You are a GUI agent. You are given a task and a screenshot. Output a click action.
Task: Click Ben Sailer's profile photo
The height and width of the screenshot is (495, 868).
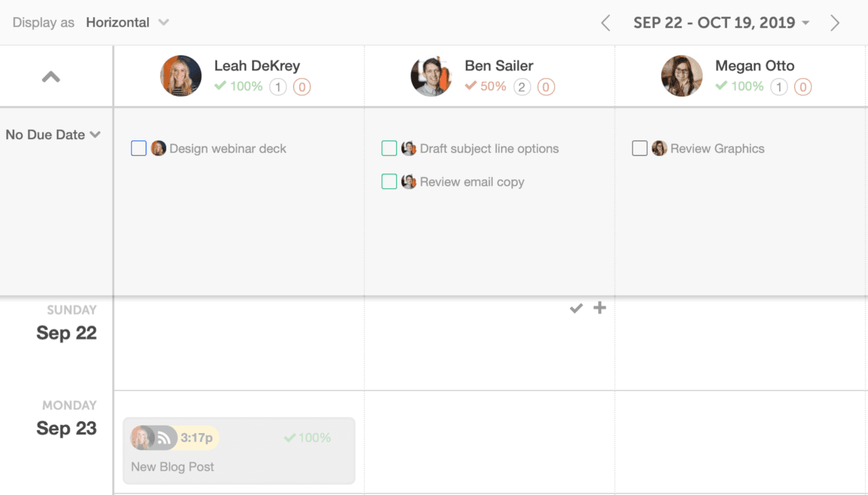(x=431, y=75)
